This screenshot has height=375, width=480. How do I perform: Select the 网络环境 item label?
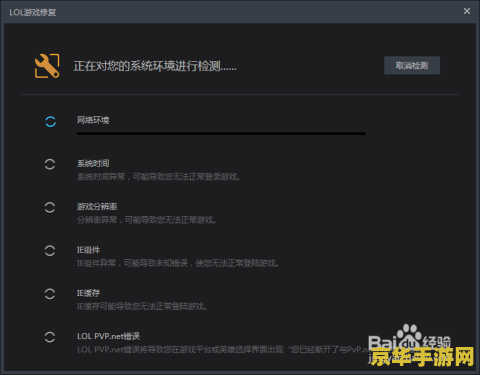tap(93, 120)
